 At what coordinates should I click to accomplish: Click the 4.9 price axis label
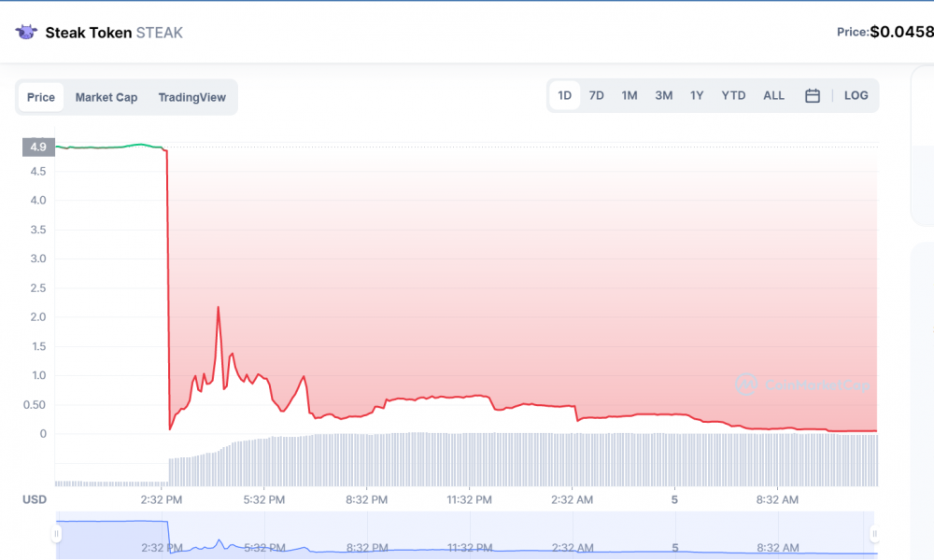pyautogui.click(x=38, y=147)
